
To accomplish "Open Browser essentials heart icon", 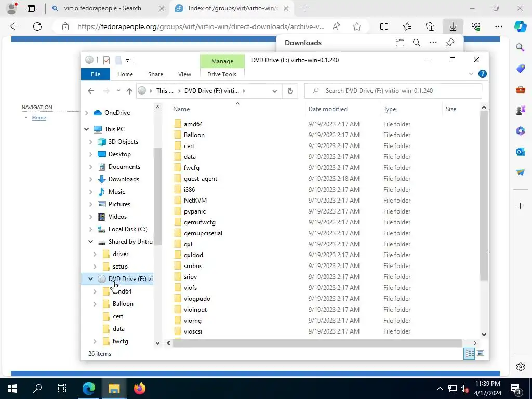I will (476, 26).
